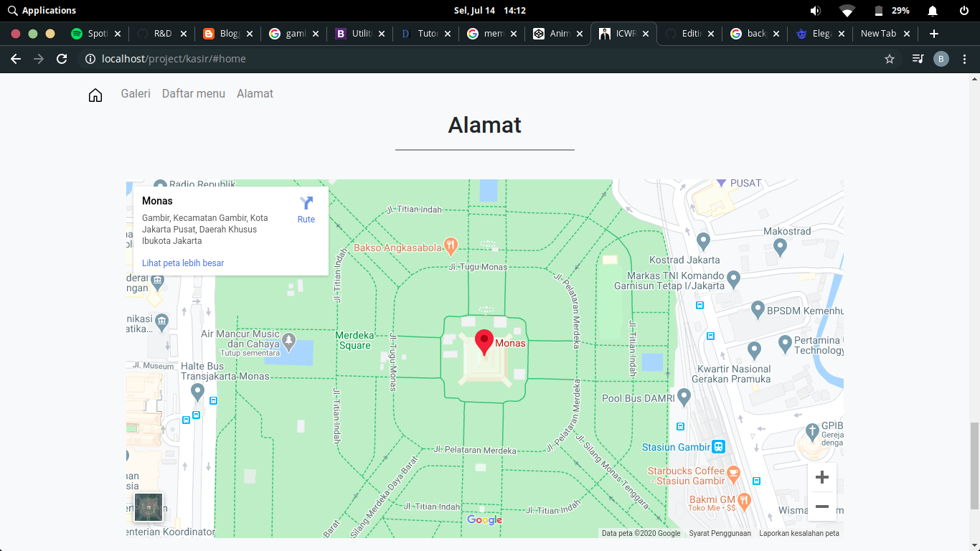The width and height of the screenshot is (980, 551).
Task: Select Halte Bus Transjakarta Monas pin
Action: point(198,392)
